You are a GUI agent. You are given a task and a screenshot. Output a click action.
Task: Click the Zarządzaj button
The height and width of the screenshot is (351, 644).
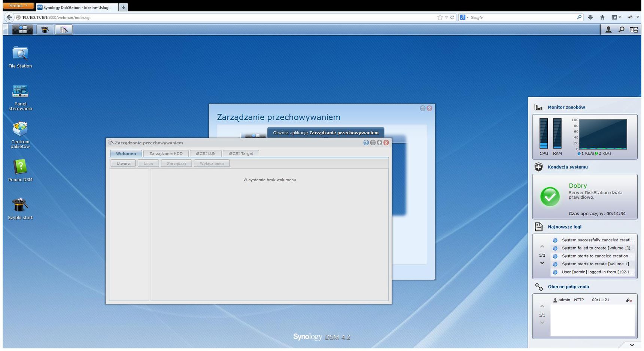tap(176, 164)
